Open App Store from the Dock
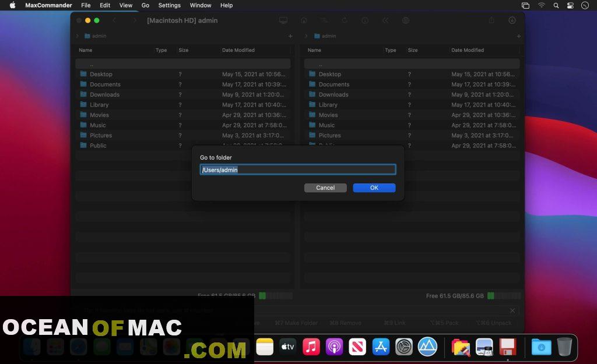This screenshot has height=364, width=597. pyautogui.click(x=381, y=347)
